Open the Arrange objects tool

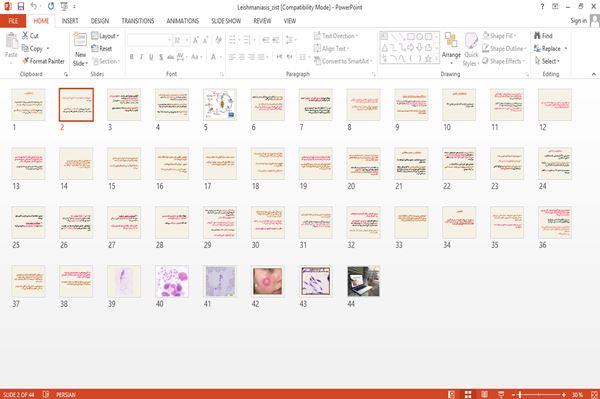(451, 48)
